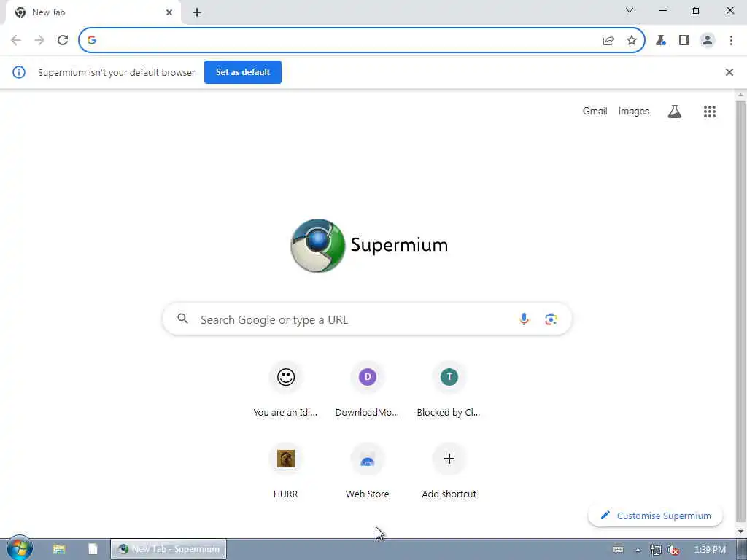Open the toolbar Experiments flask icon
Viewport: 747px width, 560px height.
(661, 41)
